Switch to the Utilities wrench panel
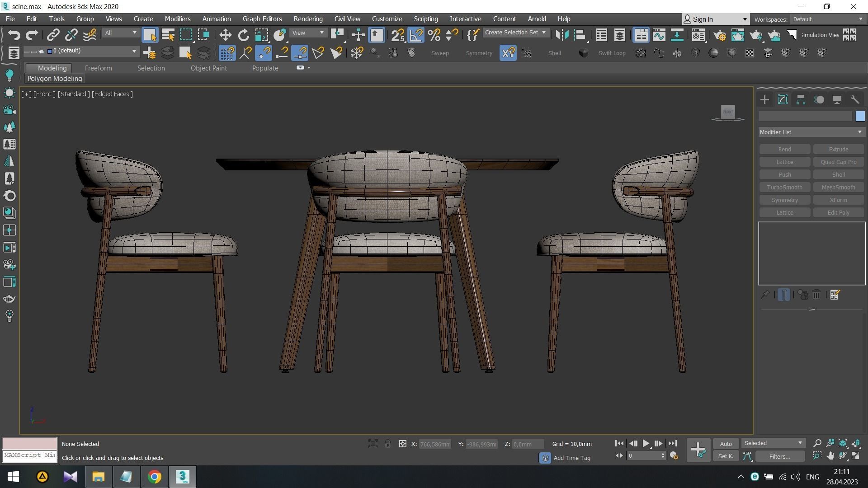Screen dimensions: 868x488 pos(855,100)
